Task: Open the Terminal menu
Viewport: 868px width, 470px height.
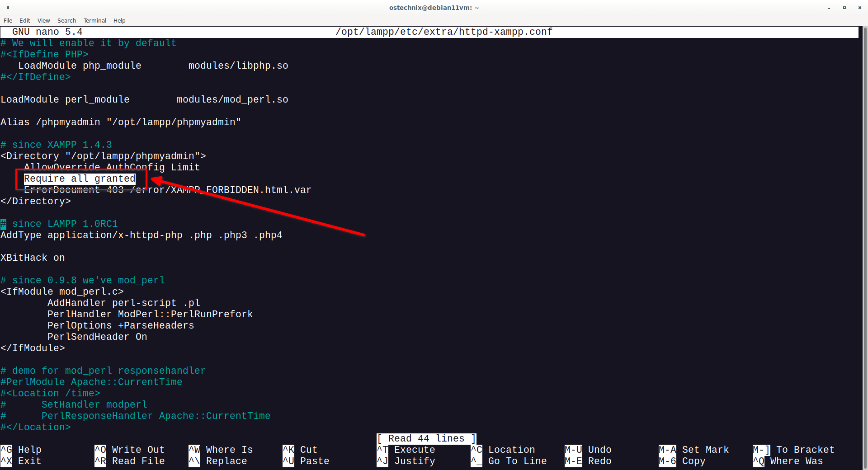Action: point(95,20)
